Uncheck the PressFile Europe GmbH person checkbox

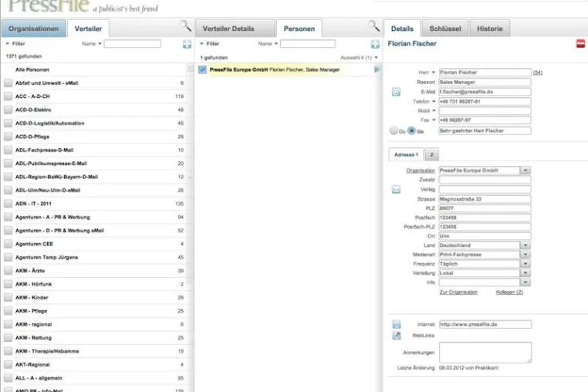[202, 69]
